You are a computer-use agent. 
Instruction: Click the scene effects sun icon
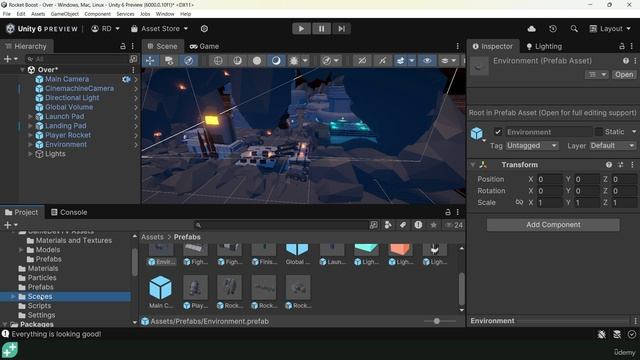coord(293,61)
